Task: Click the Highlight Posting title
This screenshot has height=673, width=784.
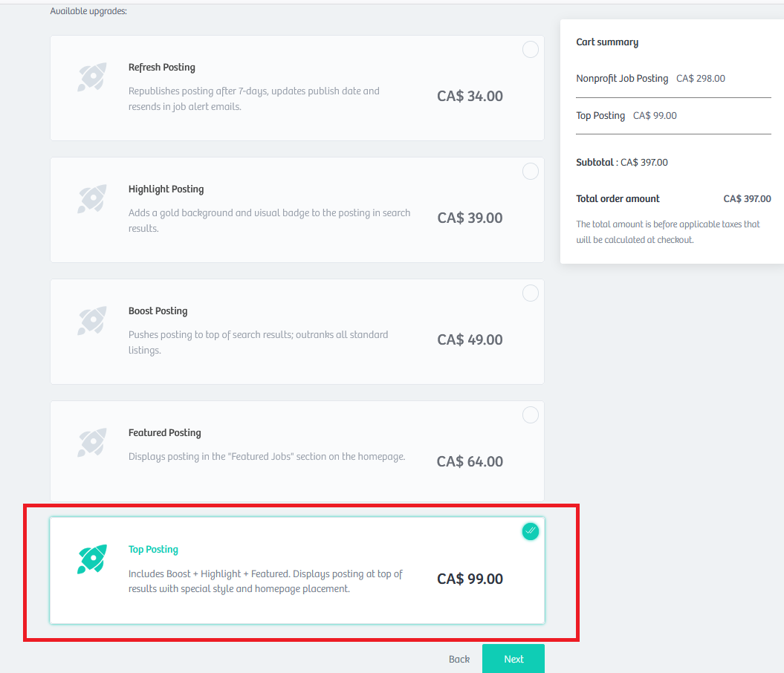Action: pyautogui.click(x=166, y=189)
